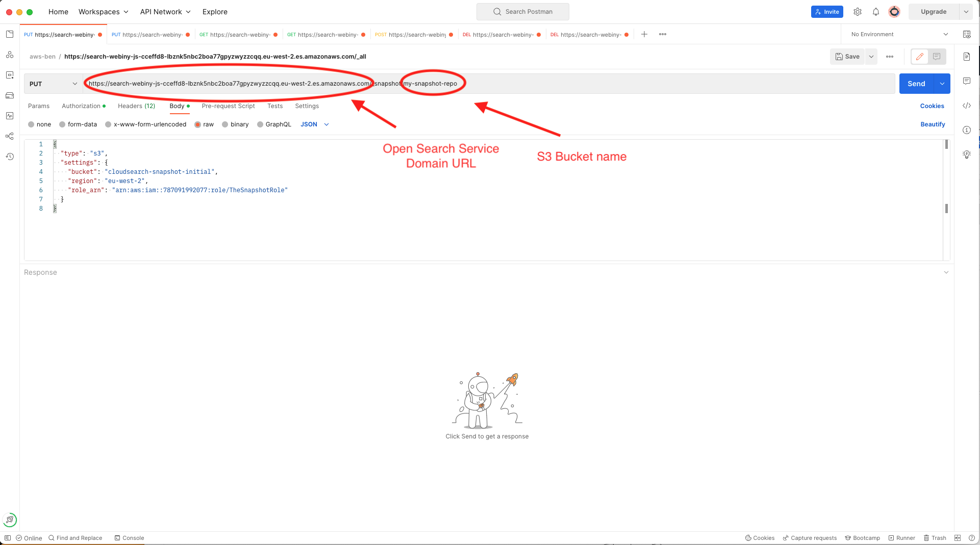The width and height of the screenshot is (980, 545).
Task: Open the Trash from the status bar
Action: pos(935,538)
